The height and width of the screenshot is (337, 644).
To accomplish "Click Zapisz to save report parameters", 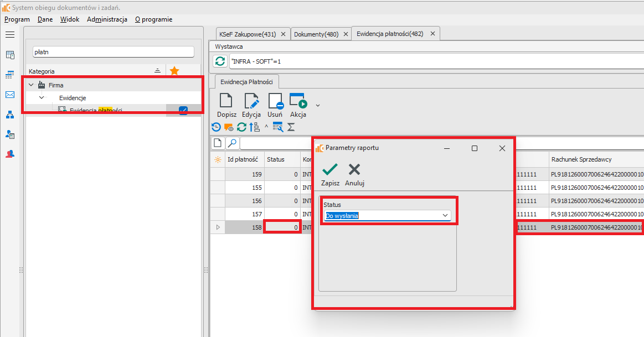I will pos(331,174).
